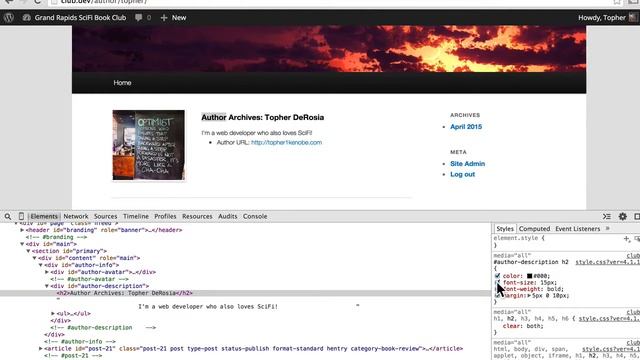Collapse the div id content node

tap(35, 258)
